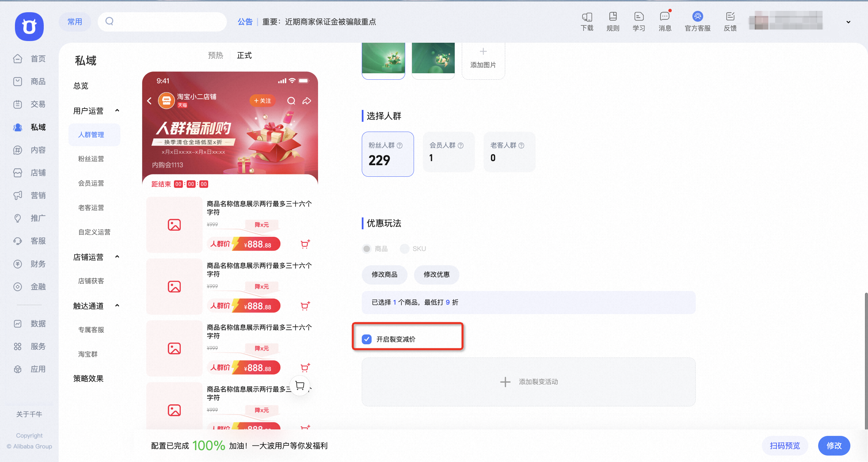Click share icon in phone preview

click(307, 101)
